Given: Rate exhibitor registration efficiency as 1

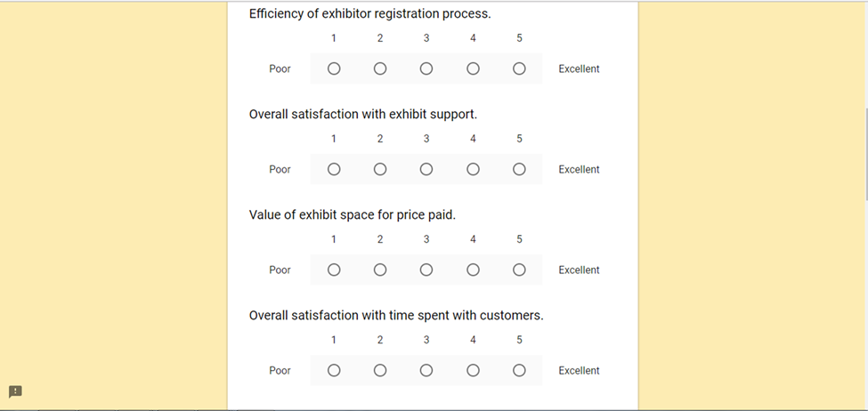Looking at the screenshot, I should click(334, 68).
